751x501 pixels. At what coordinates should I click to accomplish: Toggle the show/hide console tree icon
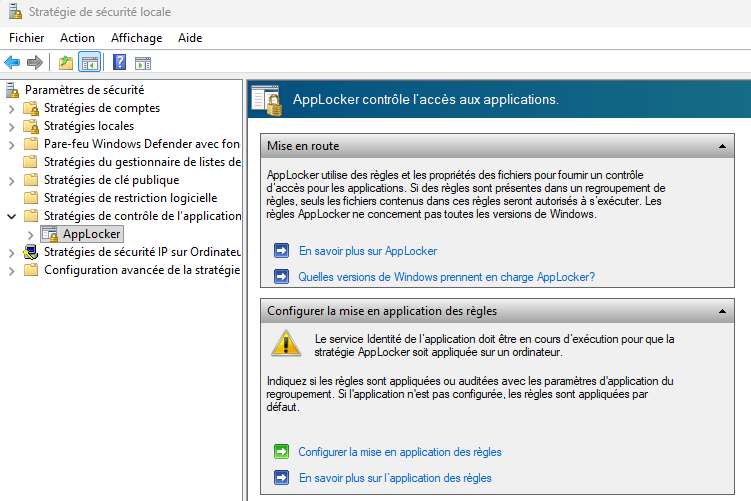point(90,62)
